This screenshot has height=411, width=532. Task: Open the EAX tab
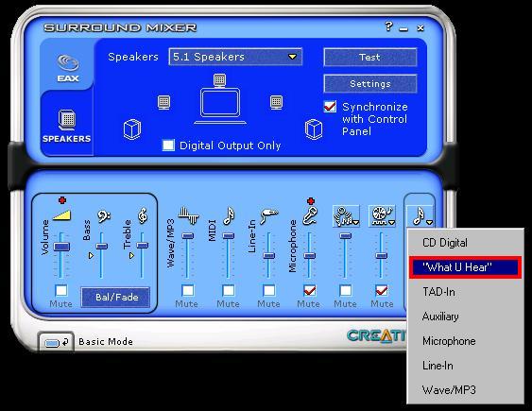point(68,68)
